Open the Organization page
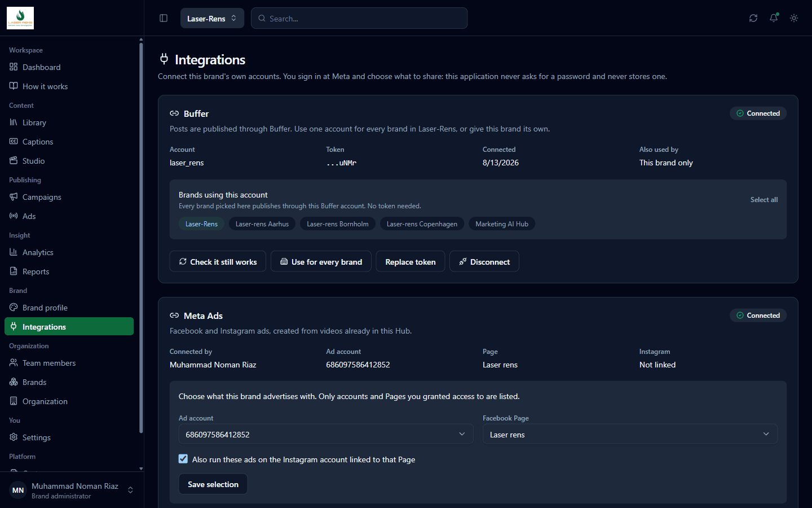The width and height of the screenshot is (812, 508). (69, 401)
